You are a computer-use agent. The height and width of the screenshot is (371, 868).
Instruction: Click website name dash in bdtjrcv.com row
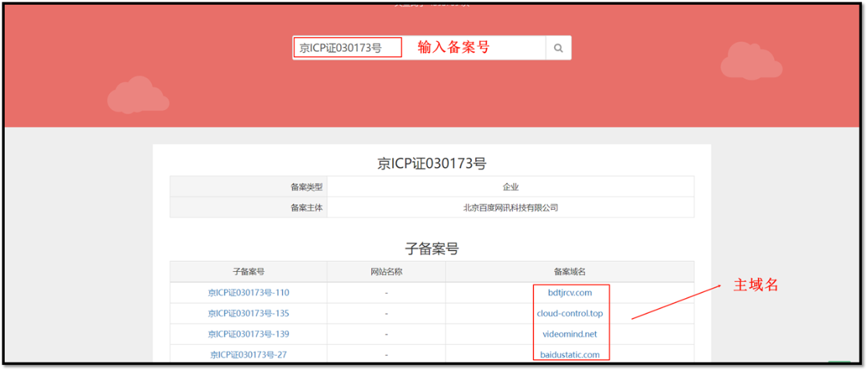tap(387, 293)
